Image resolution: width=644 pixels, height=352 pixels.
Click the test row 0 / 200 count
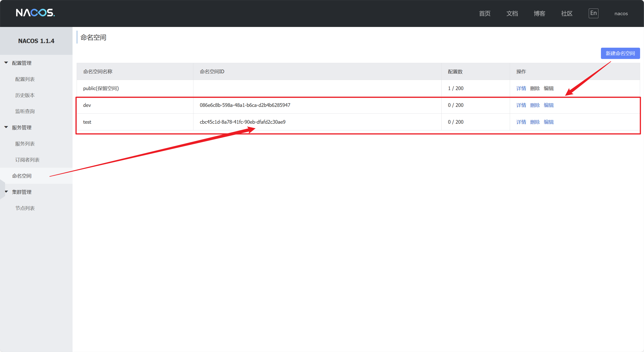click(x=455, y=122)
